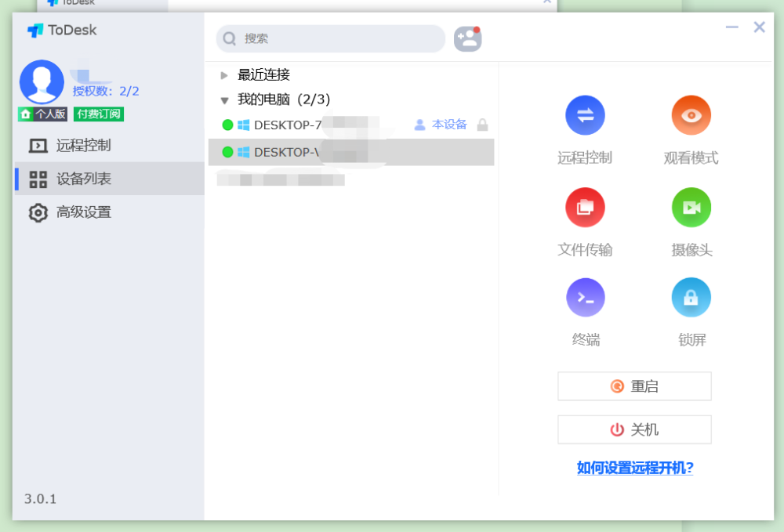This screenshot has width=784, height=532.
Task: Launch the purple terminal icon
Action: tap(585, 298)
